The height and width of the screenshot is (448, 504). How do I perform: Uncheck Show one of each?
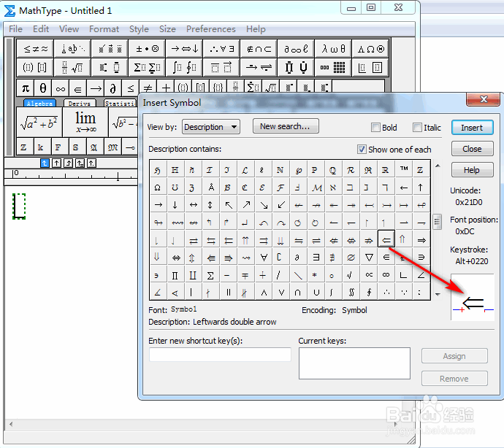tap(362, 150)
